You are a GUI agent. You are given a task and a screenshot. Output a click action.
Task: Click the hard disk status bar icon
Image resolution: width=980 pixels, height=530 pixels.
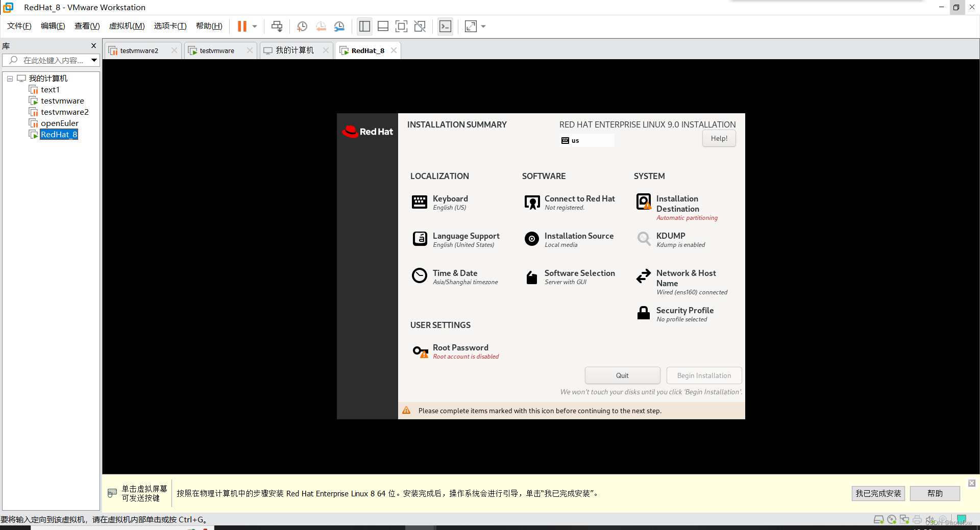(878, 519)
